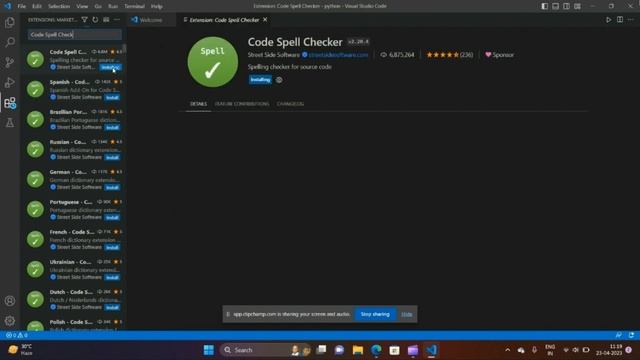Filter extensions with the funnel icon
The image size is (640, 360).
click(84, 20)
